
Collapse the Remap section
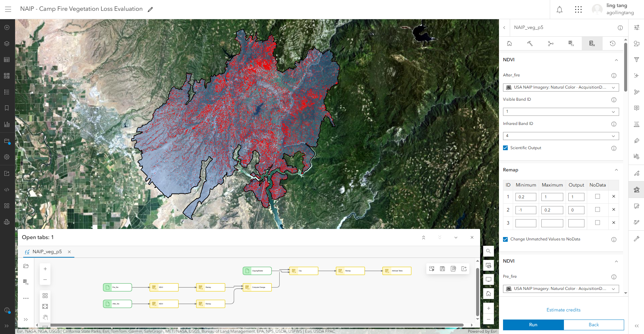[616, 170]
